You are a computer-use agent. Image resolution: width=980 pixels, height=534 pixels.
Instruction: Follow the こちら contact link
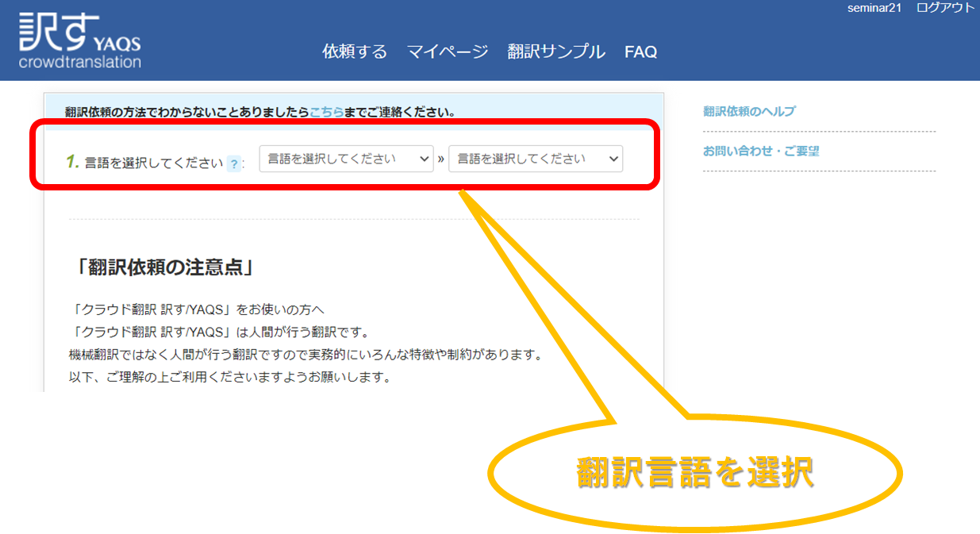(326, 112)
